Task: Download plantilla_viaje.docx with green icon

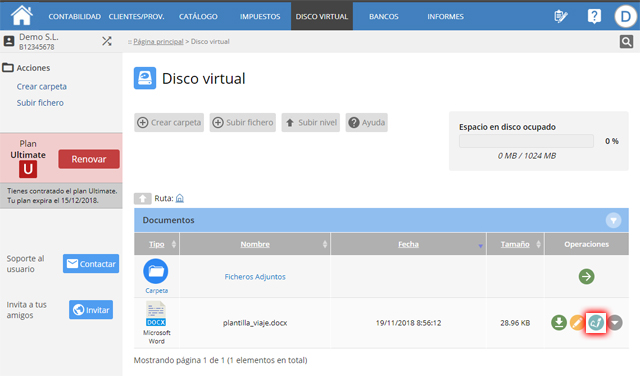Action: tap(559, 323)
